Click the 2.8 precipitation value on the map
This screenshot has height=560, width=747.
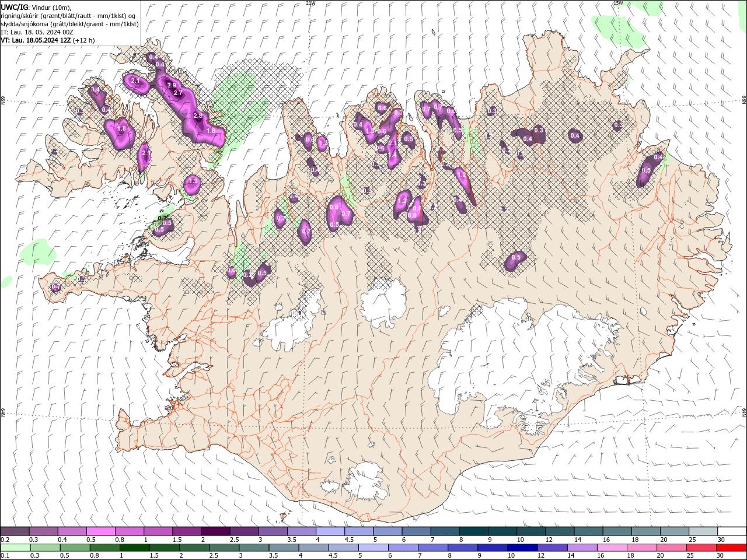click(x=198, y=116)
